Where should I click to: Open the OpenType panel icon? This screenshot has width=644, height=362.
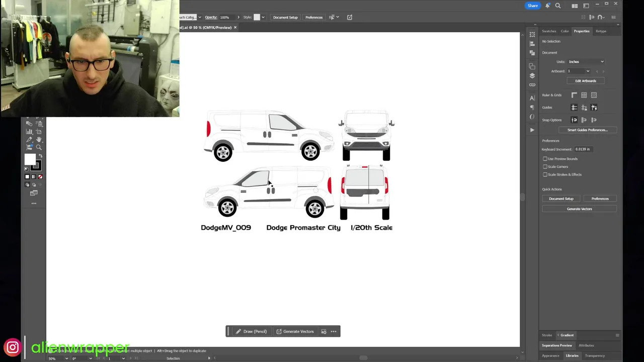click(x=532, y=117)
